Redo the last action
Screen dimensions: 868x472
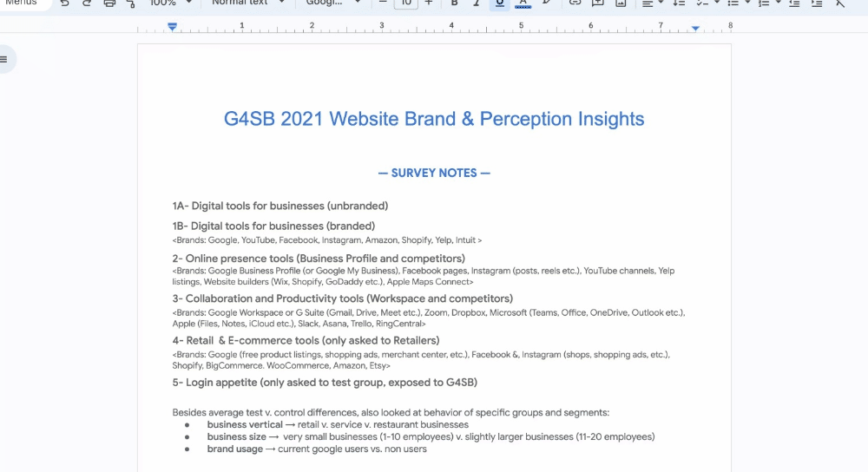[86, 3]
